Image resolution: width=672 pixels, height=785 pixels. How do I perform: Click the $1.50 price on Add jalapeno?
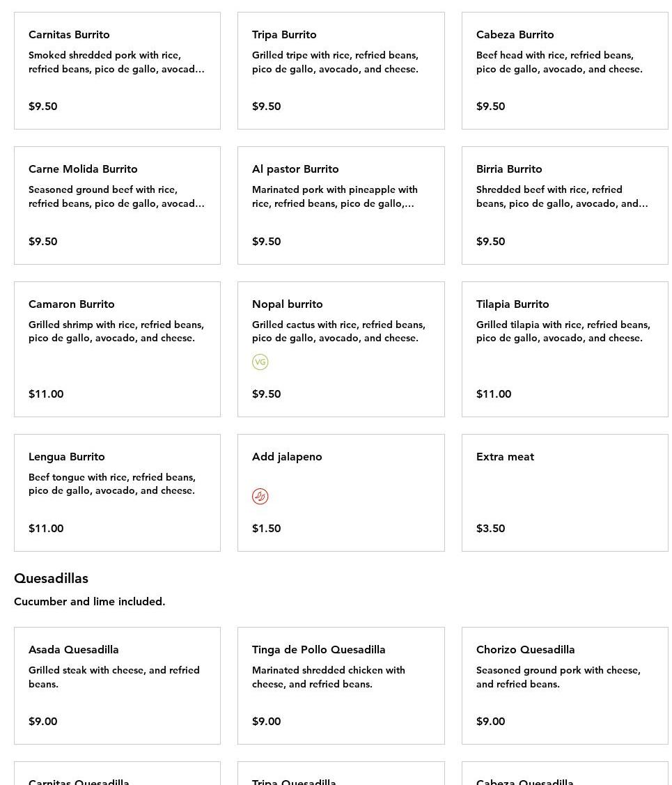pyautogui.click(x=266, y=528)
